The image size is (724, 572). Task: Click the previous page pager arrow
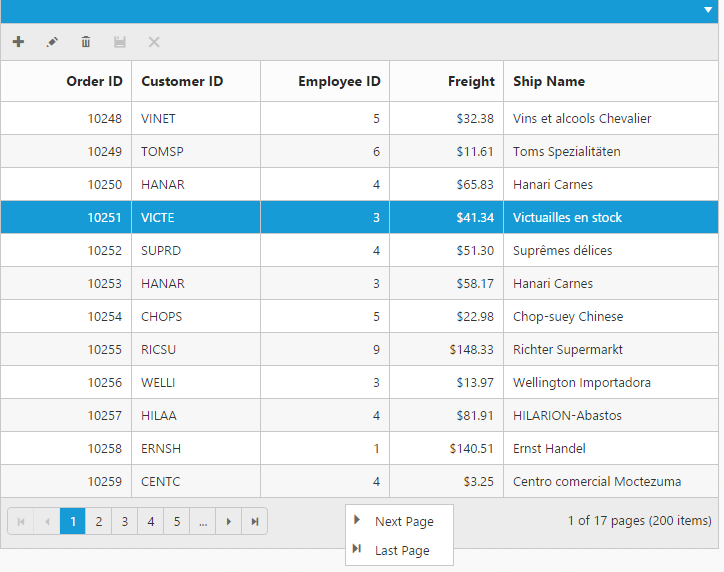(47, 521)
